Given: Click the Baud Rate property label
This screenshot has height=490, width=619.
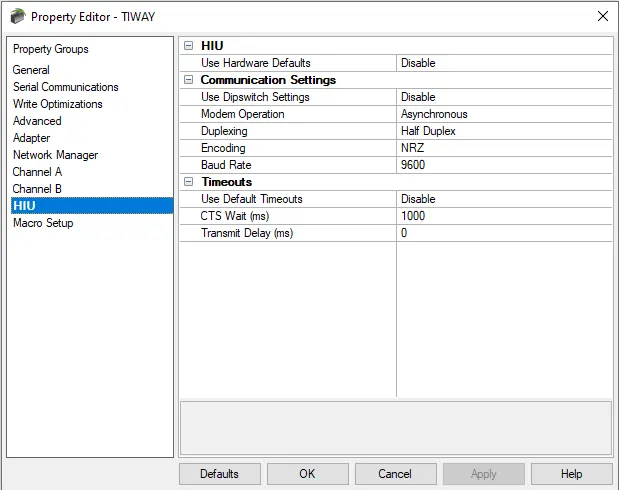Looking at the screenshot, I should (226, 165).
